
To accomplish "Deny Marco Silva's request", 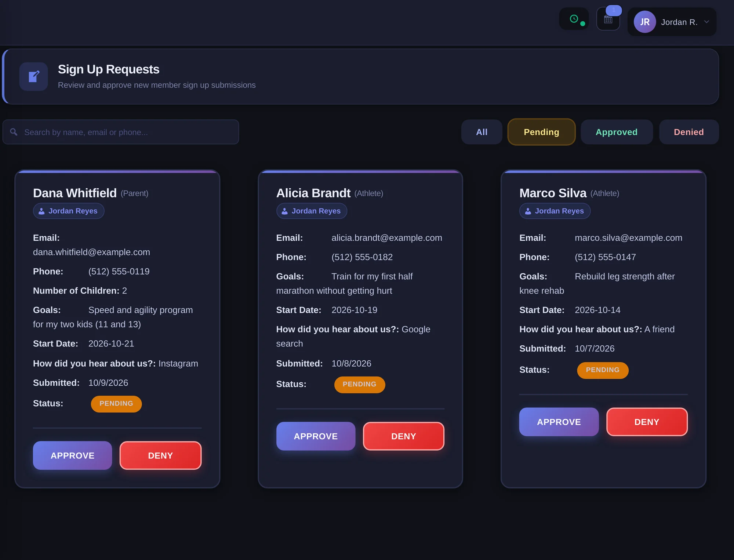I will 647,422.
